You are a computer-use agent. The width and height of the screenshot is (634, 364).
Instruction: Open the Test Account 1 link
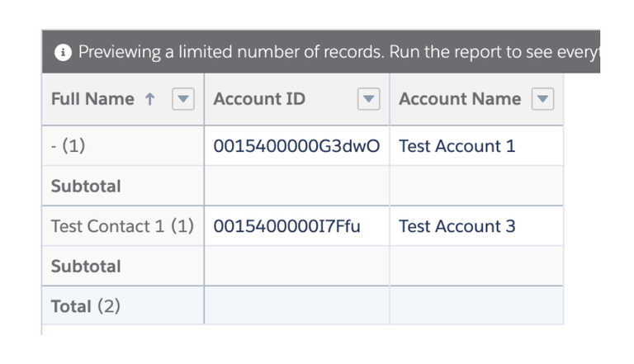click(x=457, y=146)
